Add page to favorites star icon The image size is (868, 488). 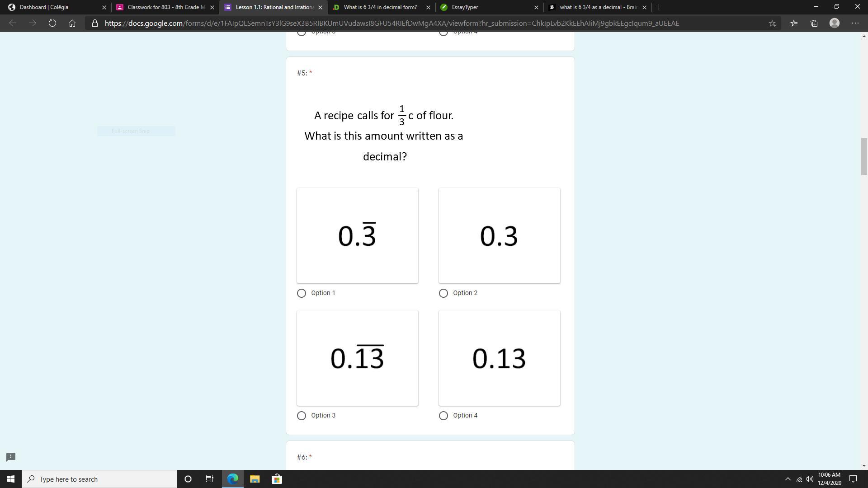(x=772, y=23)
